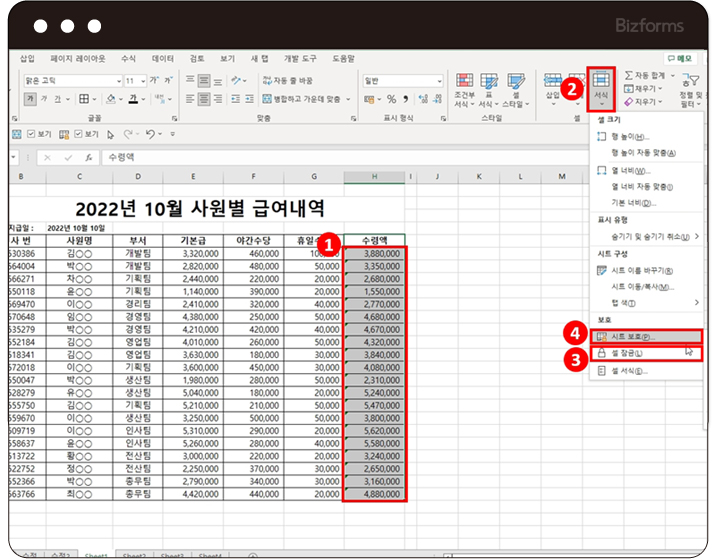Toggle the first 보기 checkbox
Screen dimensions: 715x560
(31, 133)
